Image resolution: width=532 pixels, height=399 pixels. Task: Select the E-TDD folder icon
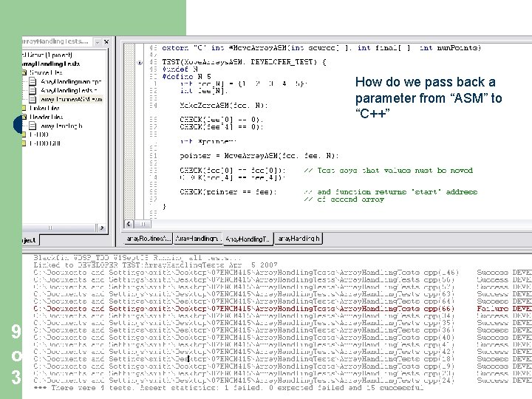point(24,134)
